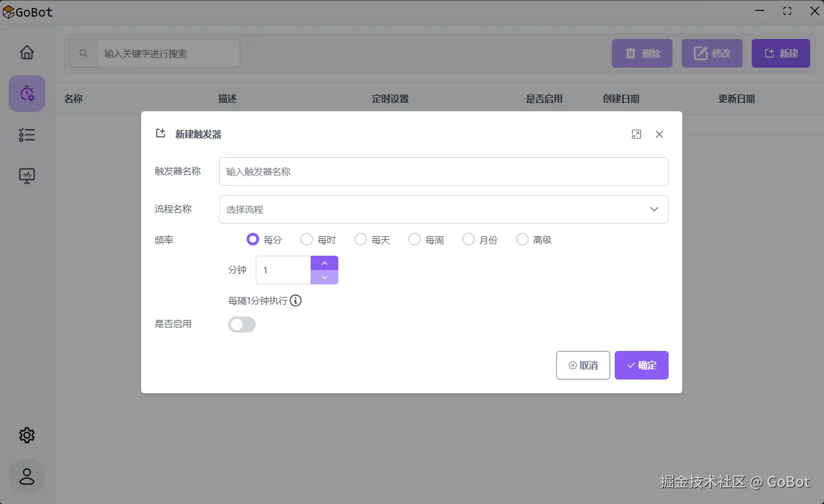Screen dimensions: 824x504
Task: Click the 更新日期 column header
Action: tap(737, 99)
